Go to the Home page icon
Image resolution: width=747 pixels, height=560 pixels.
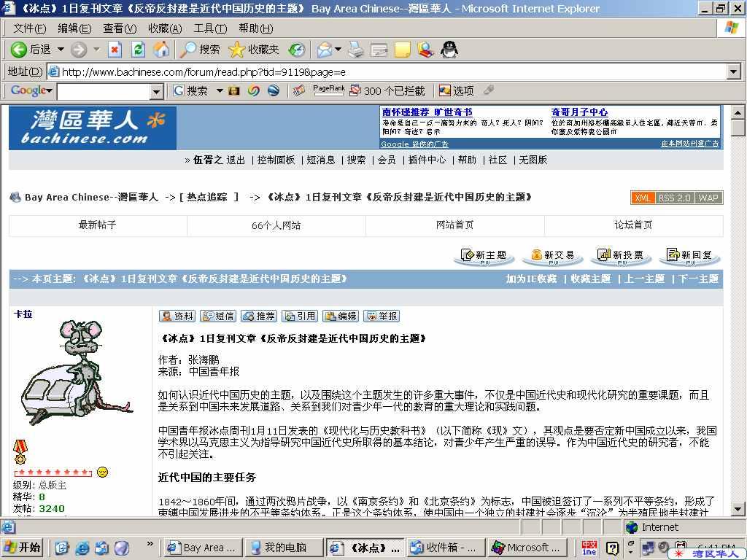(x=161, y=49)
